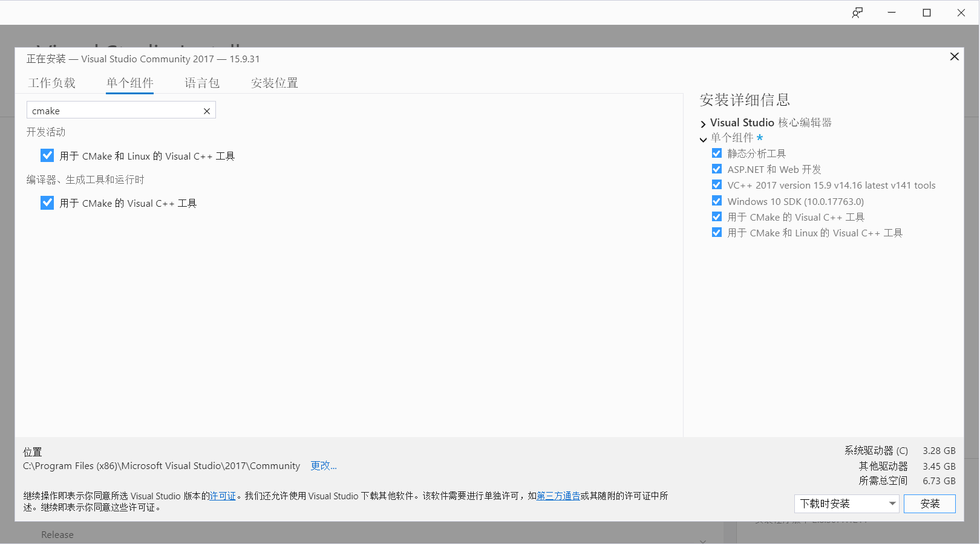
Task: Go to the 安装位置 tab
Action: (x=275, y=83)
